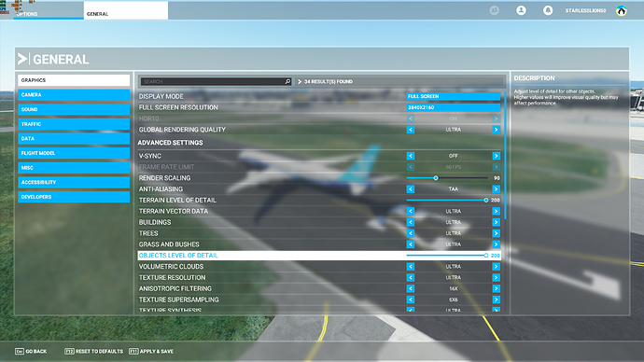644x362 pixels.
Task: Open the user profile icon in top bar
Action: coord(521,10)
